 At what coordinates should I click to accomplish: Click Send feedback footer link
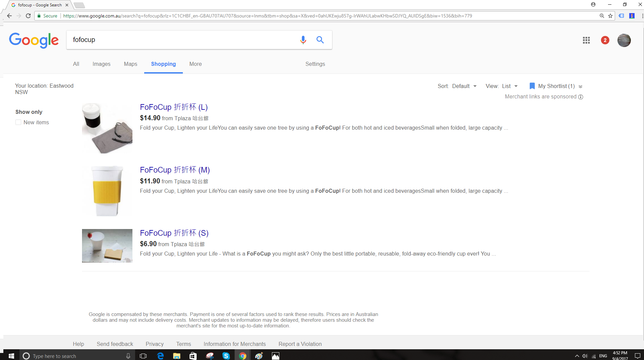click(x=115, y=344)
